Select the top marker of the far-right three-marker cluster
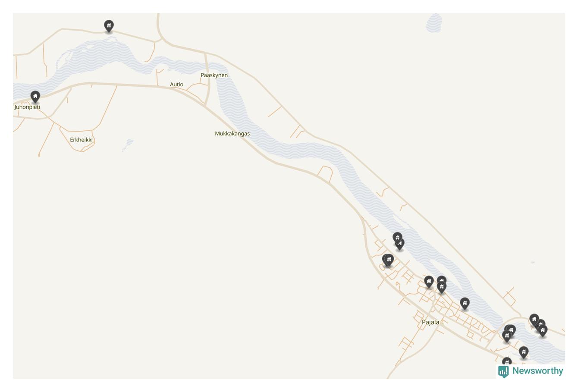The height and width of the screenshot is (392, 578). coord(534,320)
